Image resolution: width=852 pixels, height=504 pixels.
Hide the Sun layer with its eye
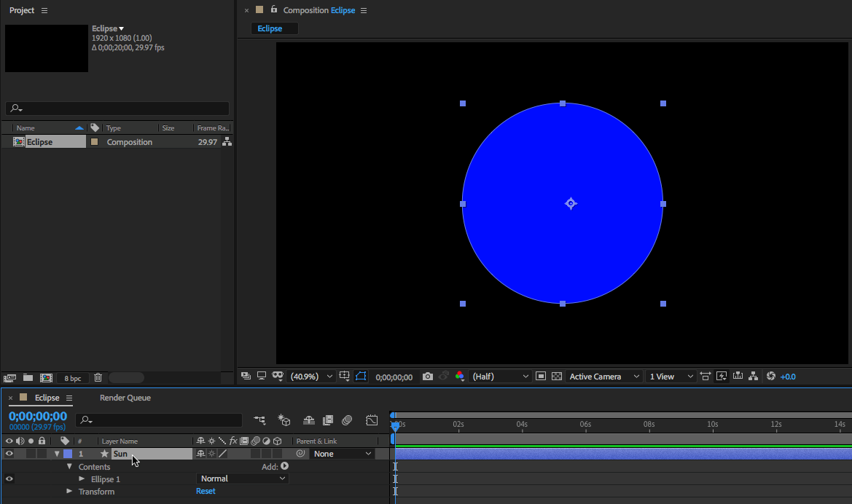[9, 454]
